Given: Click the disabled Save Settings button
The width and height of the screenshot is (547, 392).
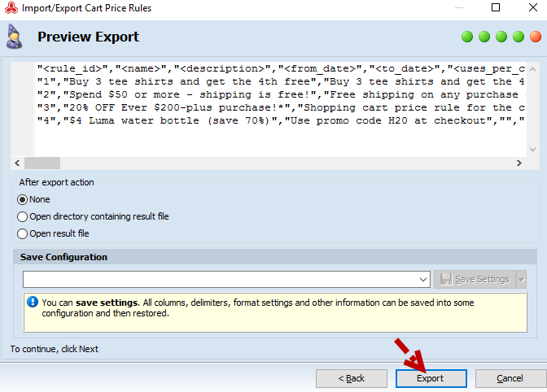Looking at the screenshot, I should pos(475,280).
